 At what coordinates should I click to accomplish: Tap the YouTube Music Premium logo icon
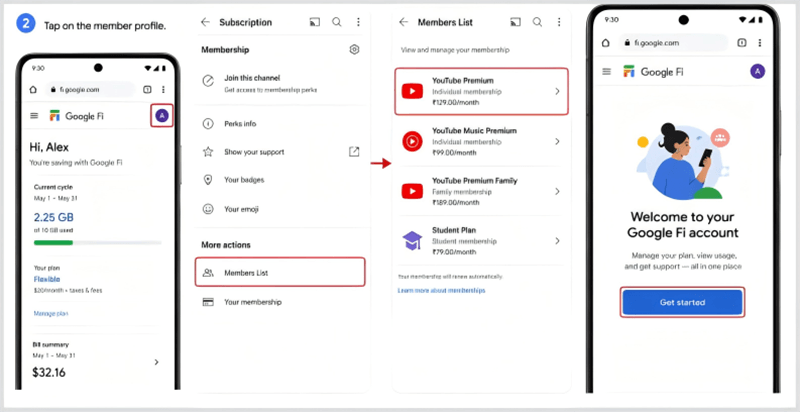click(412, 141)
